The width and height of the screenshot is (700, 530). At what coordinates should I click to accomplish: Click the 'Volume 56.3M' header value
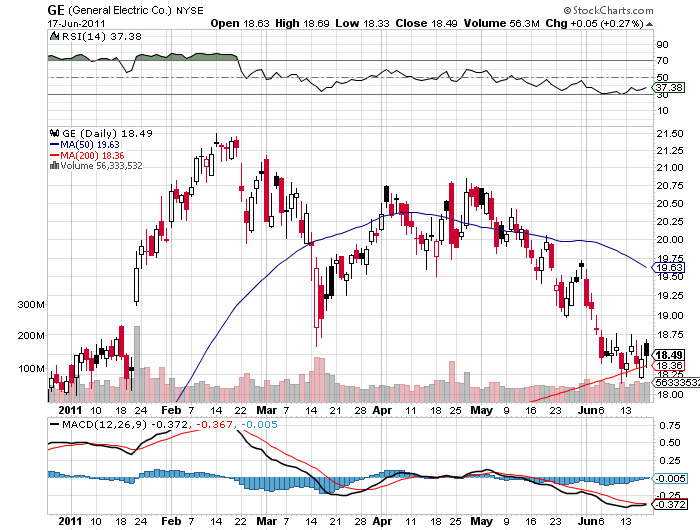501,23
